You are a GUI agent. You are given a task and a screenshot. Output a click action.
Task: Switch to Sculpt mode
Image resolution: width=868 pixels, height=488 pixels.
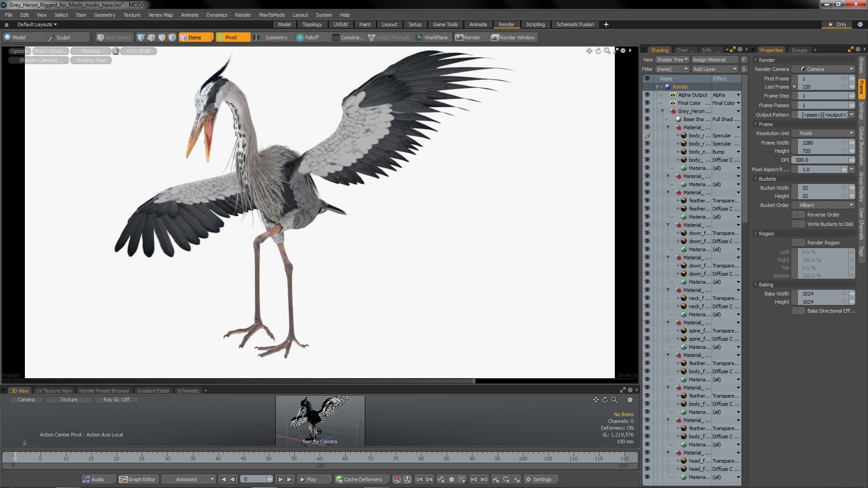[x=68, y=38]
